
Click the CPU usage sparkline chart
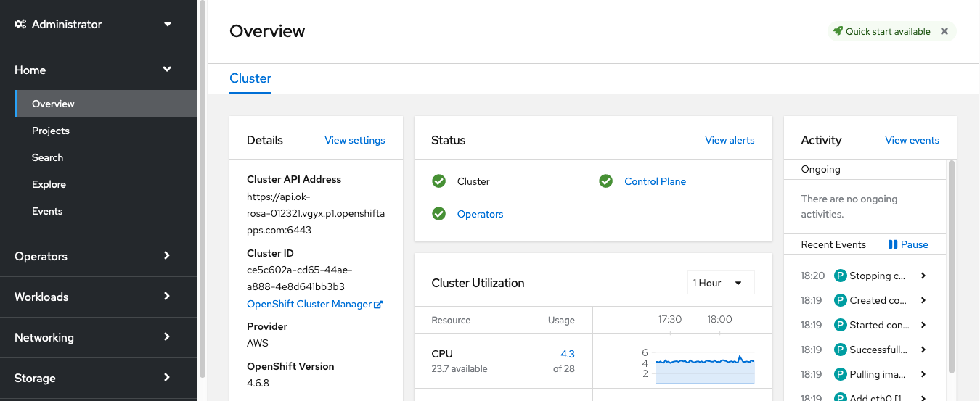tap(704, 368)
